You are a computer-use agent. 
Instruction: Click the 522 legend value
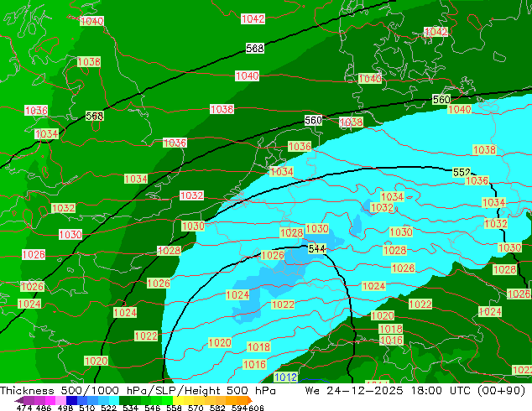pos(108,408)
